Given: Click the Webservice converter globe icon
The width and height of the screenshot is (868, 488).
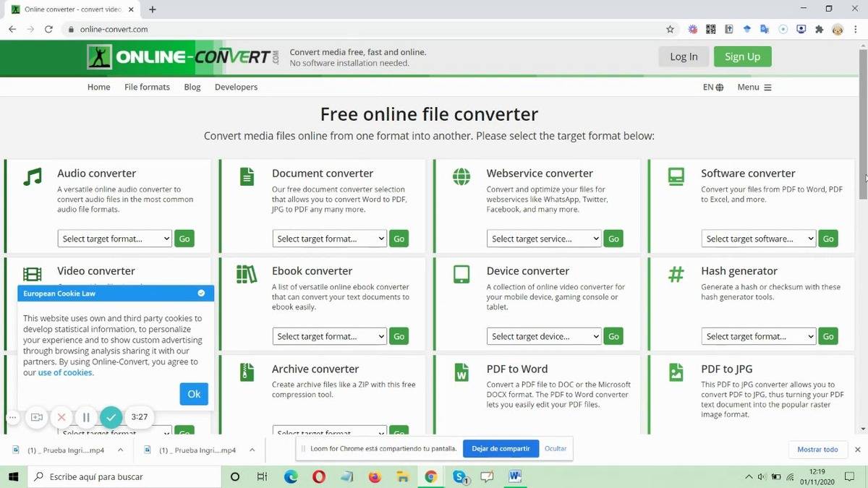Looking at the screenshot, I should (461, 176).
